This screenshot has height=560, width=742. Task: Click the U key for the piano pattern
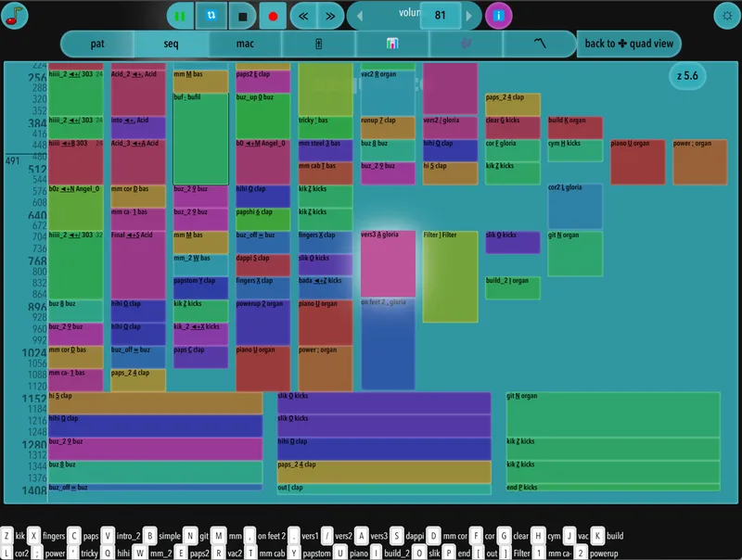click(x=339, y=554)
